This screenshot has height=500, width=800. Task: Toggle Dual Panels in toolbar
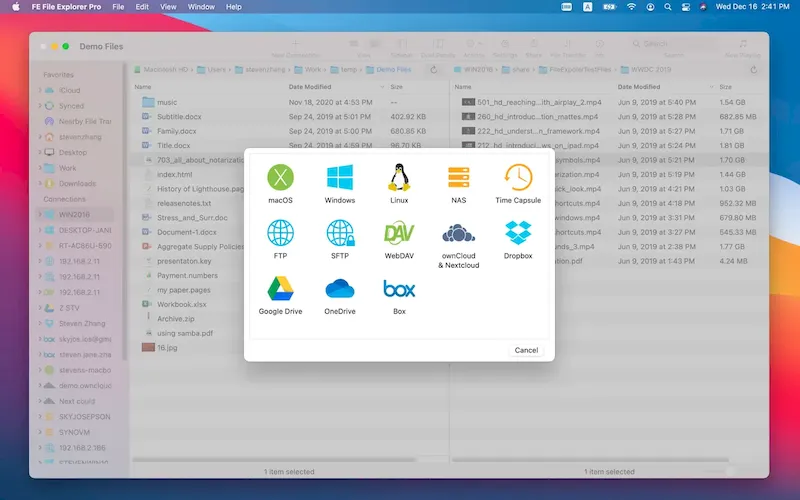tap(438, 48)
